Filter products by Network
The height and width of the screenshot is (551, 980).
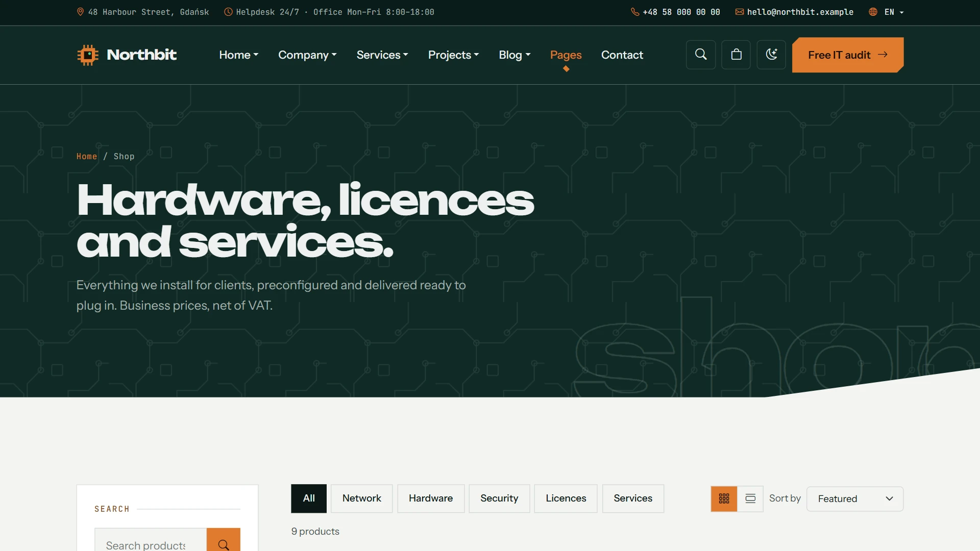coord(361,498)
